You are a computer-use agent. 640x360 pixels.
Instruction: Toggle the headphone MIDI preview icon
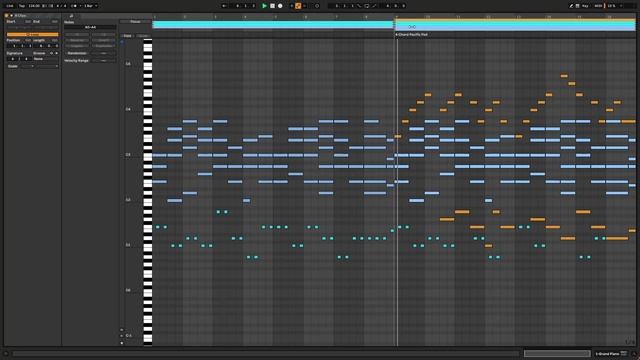coord(122,42)
